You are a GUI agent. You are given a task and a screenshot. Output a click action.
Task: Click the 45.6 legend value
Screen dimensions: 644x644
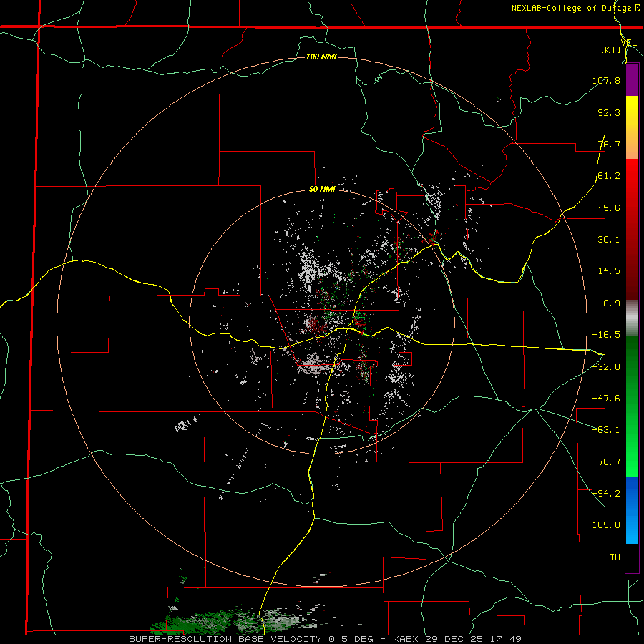click(609, 208)
